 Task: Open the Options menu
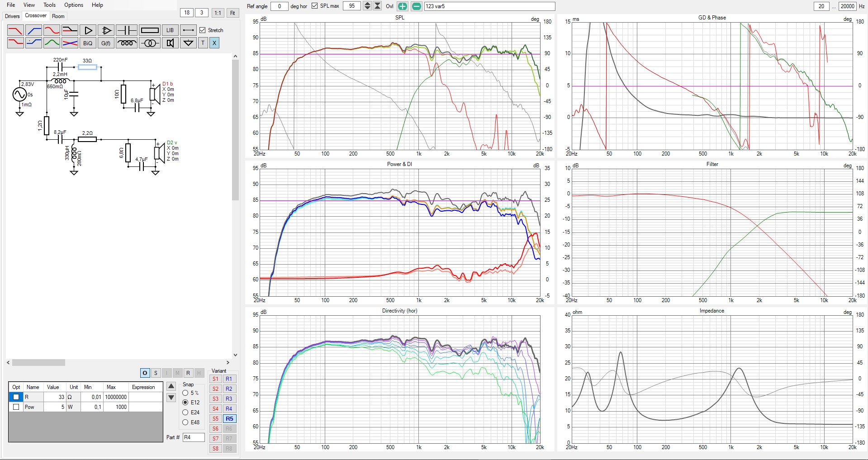pos(74,5)
